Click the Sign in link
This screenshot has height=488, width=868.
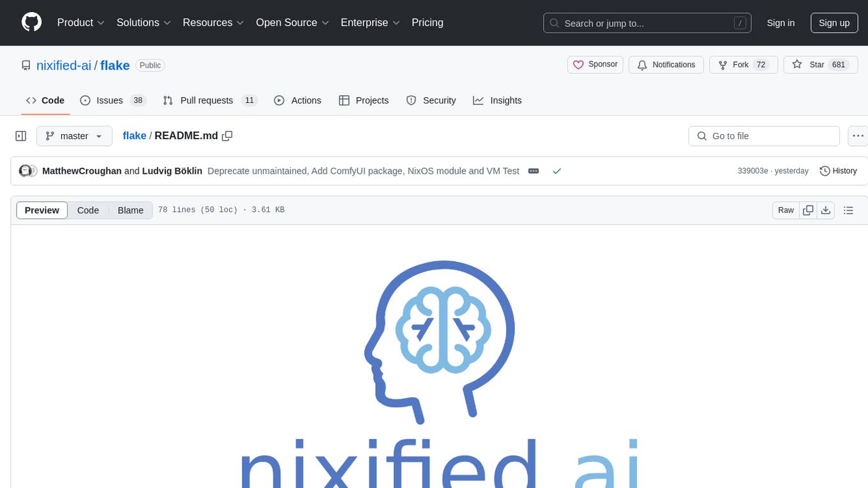pos(781,23)
